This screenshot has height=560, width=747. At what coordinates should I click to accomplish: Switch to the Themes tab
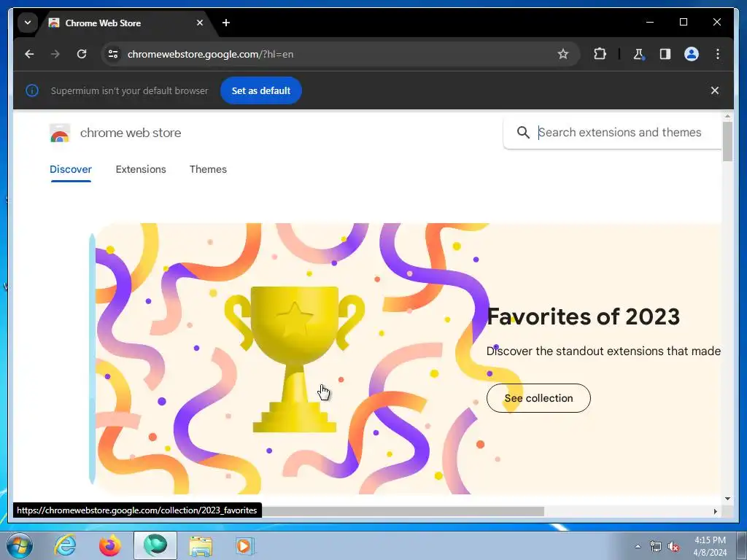[x=208, y=169]
